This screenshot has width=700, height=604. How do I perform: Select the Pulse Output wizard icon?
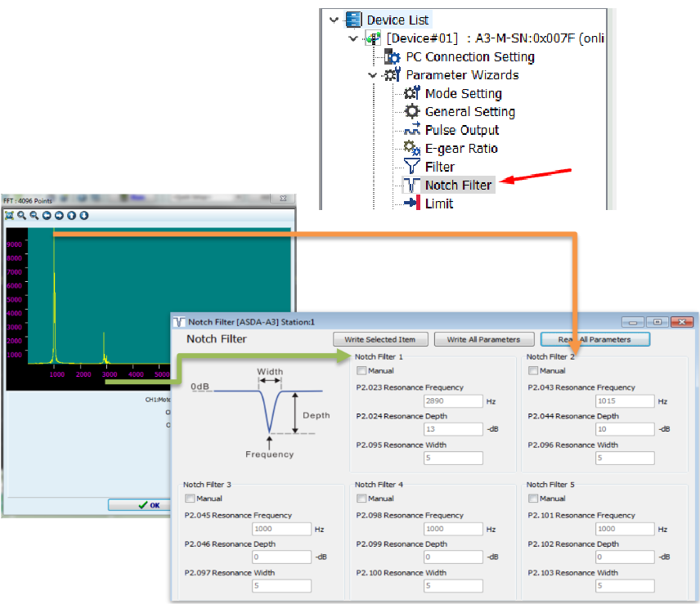412,131
